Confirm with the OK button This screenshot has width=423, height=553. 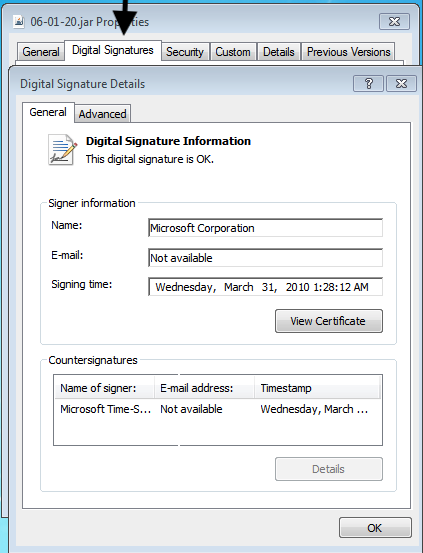(375, 528)
